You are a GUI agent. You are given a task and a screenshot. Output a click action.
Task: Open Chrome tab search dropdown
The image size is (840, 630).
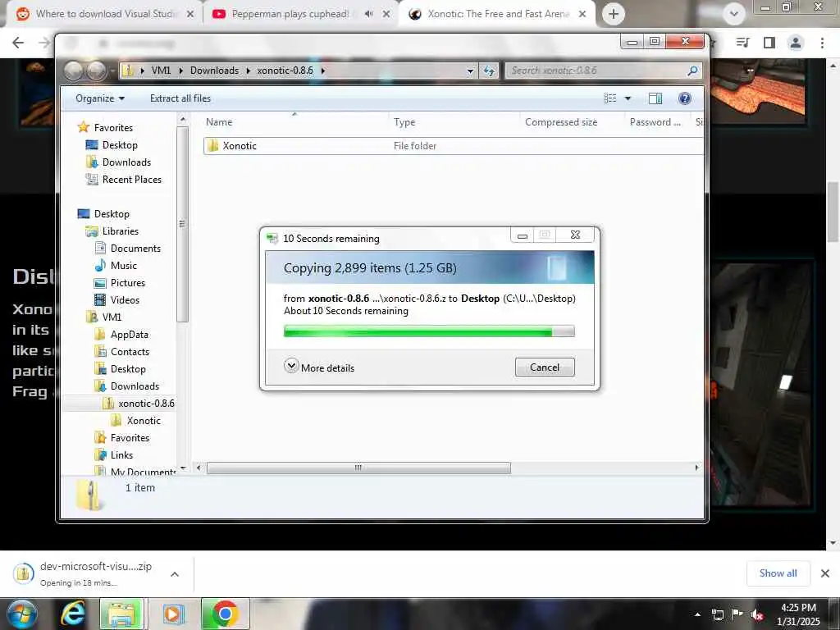[x=734, y=14]
